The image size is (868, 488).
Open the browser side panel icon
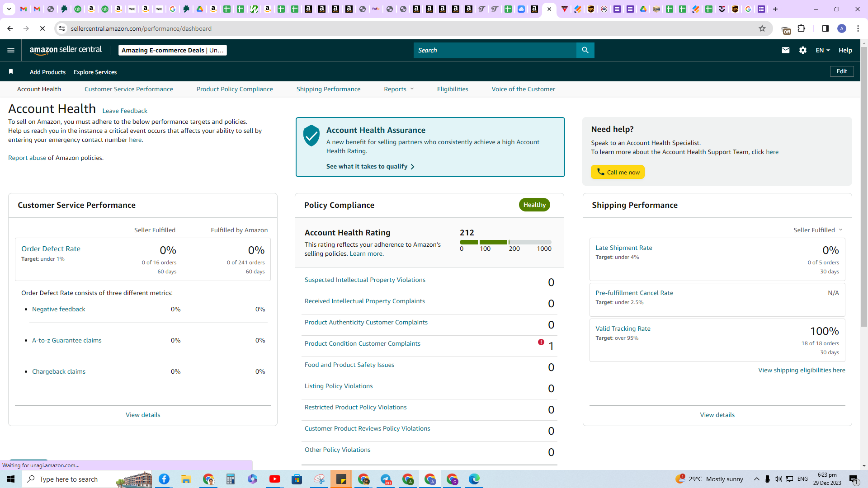coord(826,28)
